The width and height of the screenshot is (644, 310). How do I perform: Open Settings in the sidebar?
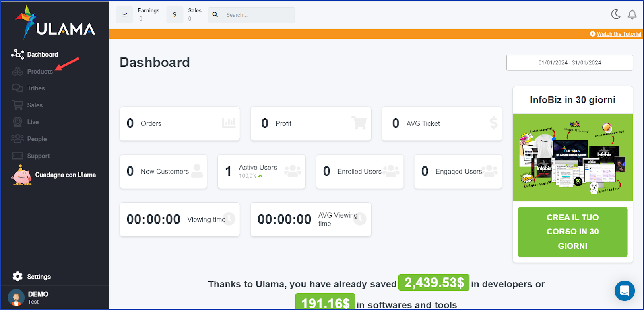[39, 277]
